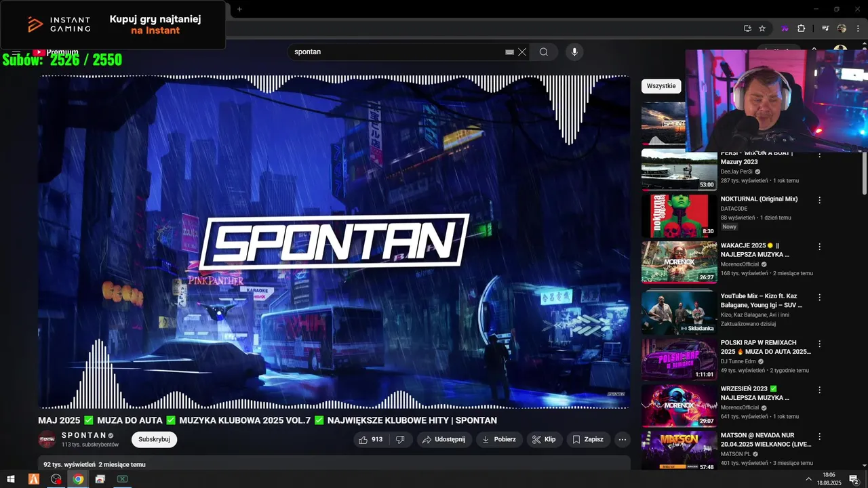Viewport: 868px width, 488px height.
Task: Open the orange FL-style taskbar app
Action: [x=34, y=479]
